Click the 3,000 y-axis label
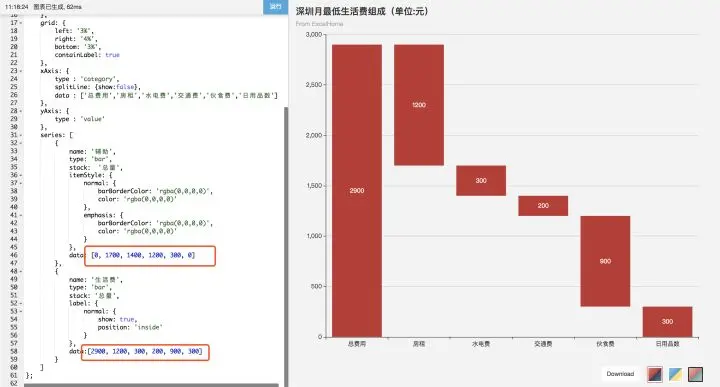 tap(314, 35)
